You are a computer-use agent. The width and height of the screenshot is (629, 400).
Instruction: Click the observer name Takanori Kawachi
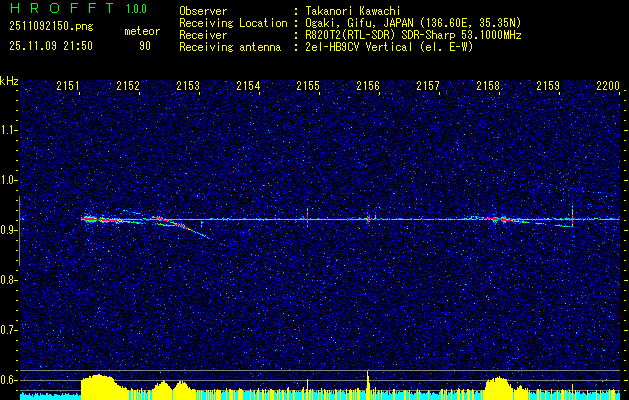(352, 11)
